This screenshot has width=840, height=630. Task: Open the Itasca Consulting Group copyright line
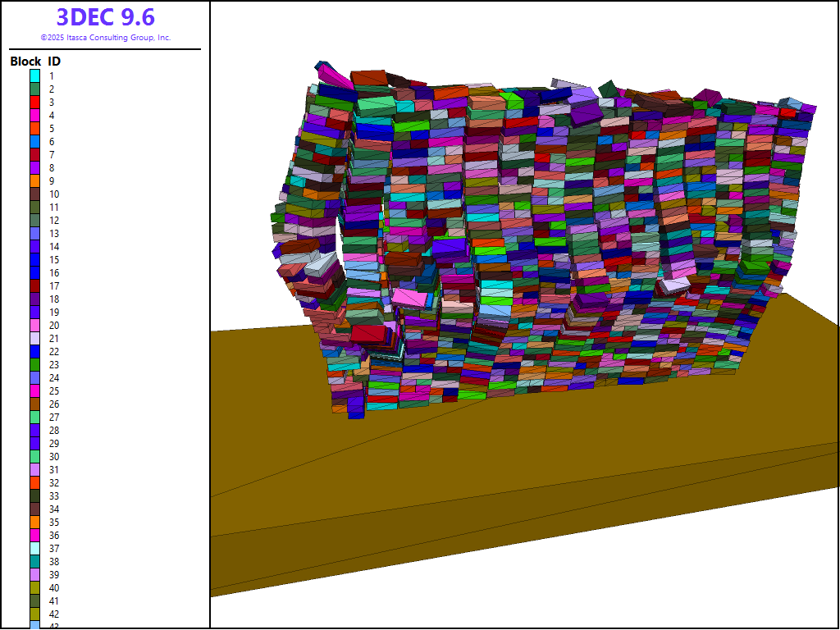pyautogui.click(x=105, y=38)
